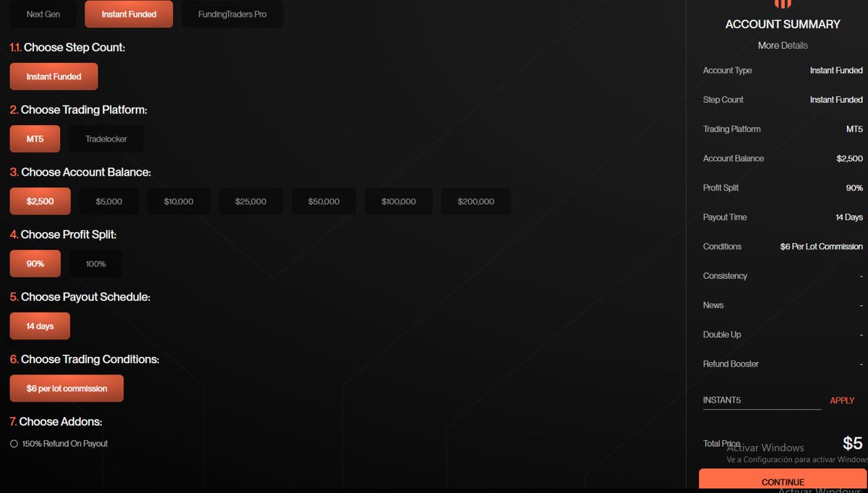
Task: Click the FundingTraders logo above Account Summary
Action: point(783,4)
